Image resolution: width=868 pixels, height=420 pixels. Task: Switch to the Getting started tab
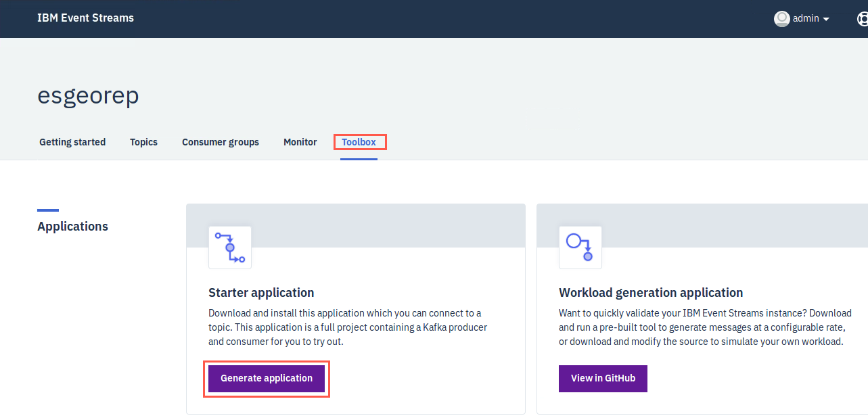point(72,142)
